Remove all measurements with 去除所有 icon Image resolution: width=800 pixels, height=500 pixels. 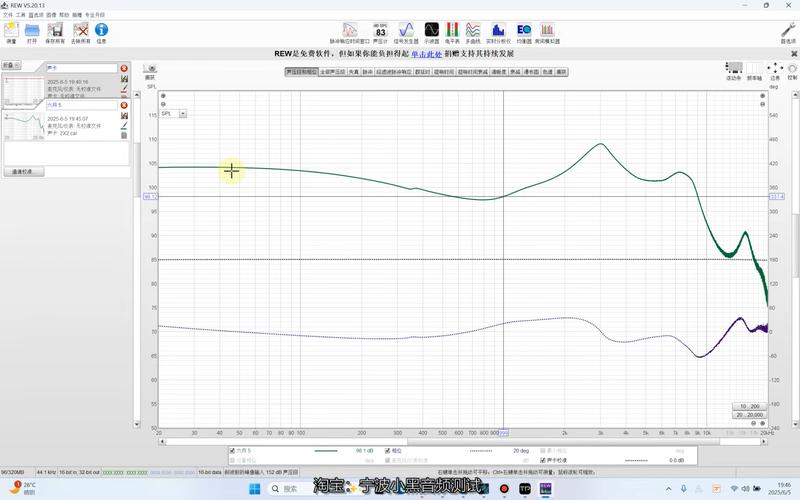80,33
